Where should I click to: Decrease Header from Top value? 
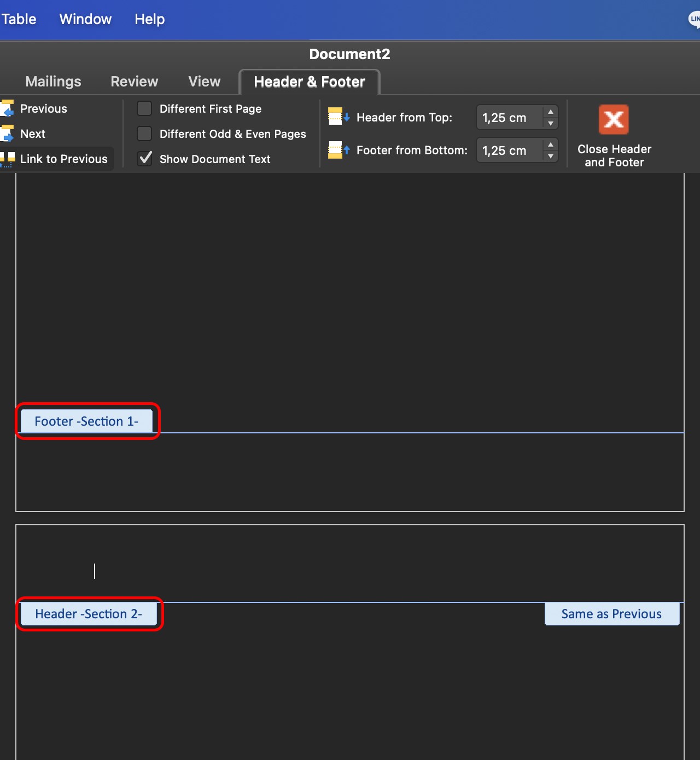coord(551,124)
